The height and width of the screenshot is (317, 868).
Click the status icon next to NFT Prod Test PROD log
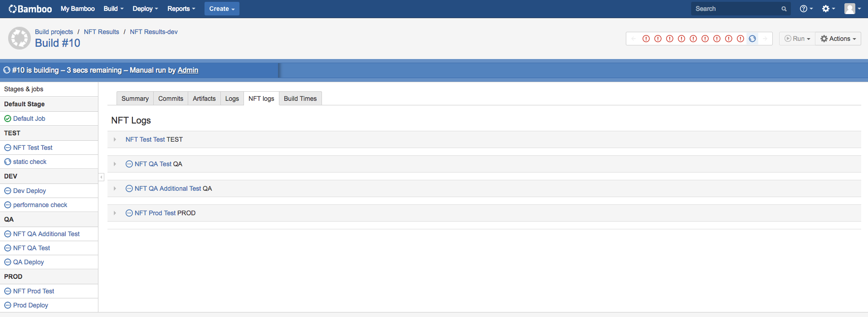point(129,213)
